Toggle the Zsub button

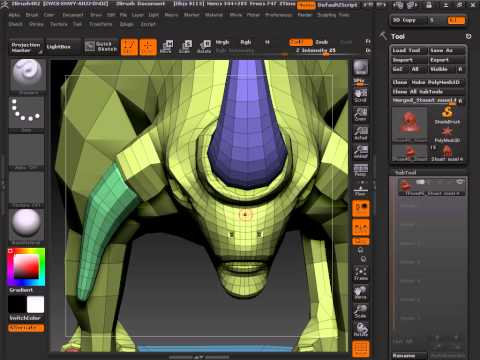322,42
